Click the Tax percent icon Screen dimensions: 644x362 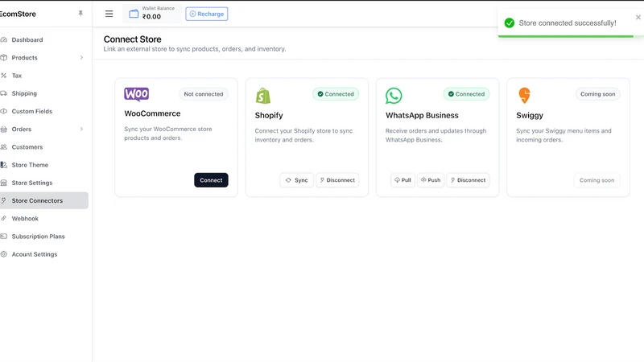(4, 76)
